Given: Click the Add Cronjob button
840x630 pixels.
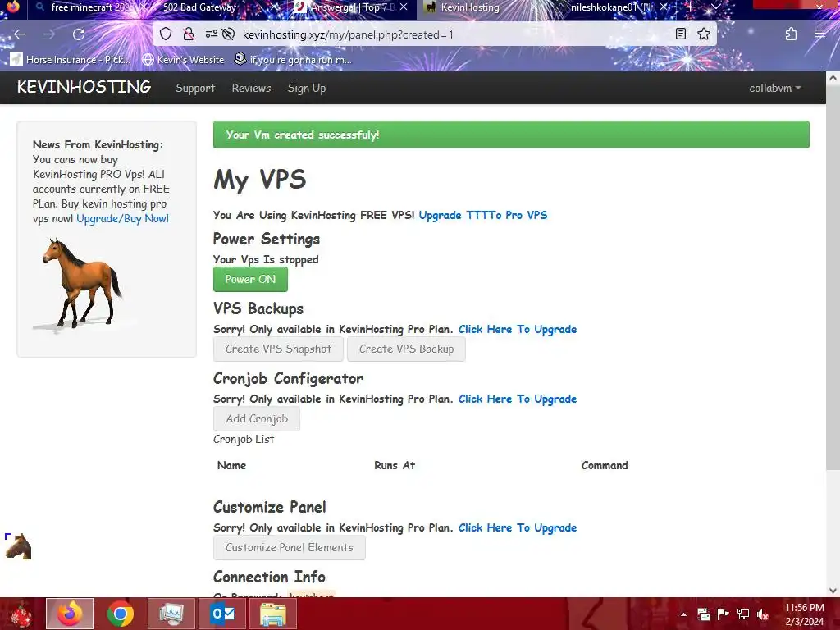Looking at the screenshot, I should point(257,418).
